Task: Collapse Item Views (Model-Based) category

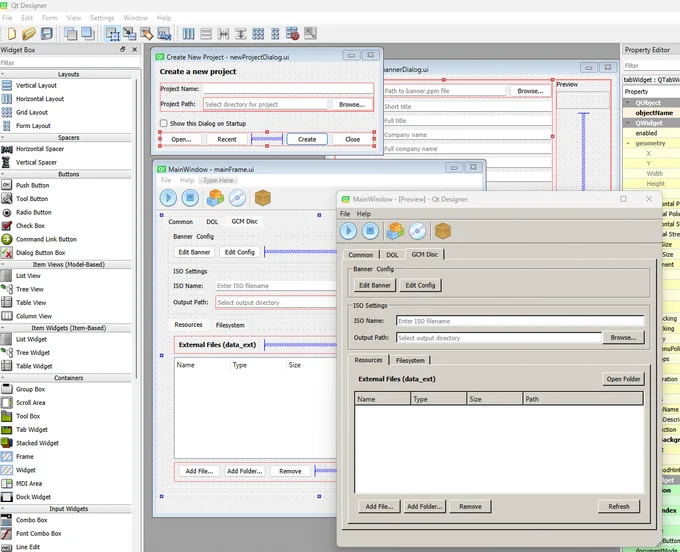Action: pos(3,265)
